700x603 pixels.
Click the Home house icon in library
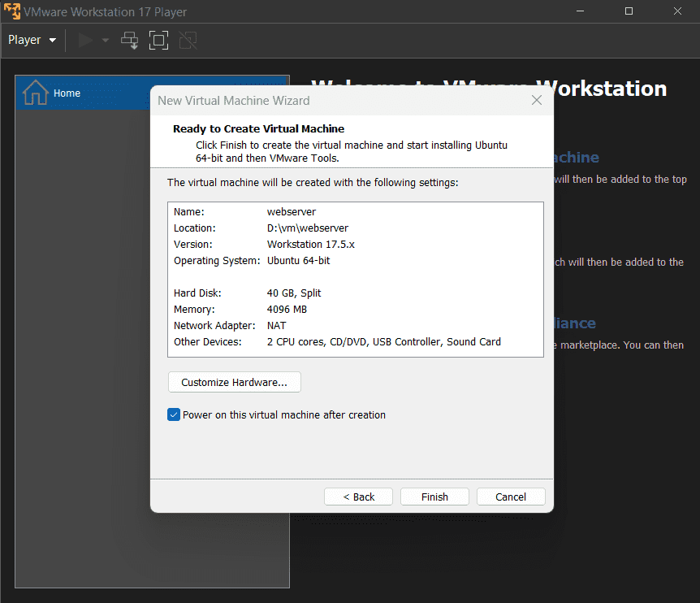pos(35,93)
